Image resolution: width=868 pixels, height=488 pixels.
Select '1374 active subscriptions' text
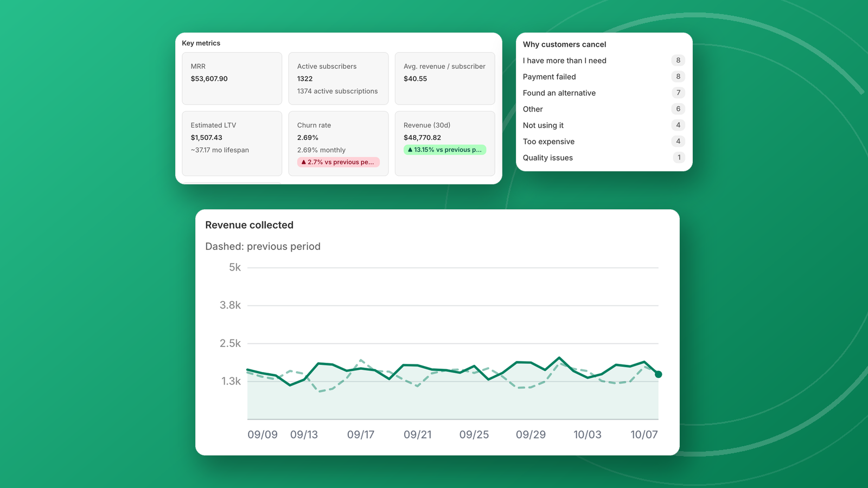(337, 91)
